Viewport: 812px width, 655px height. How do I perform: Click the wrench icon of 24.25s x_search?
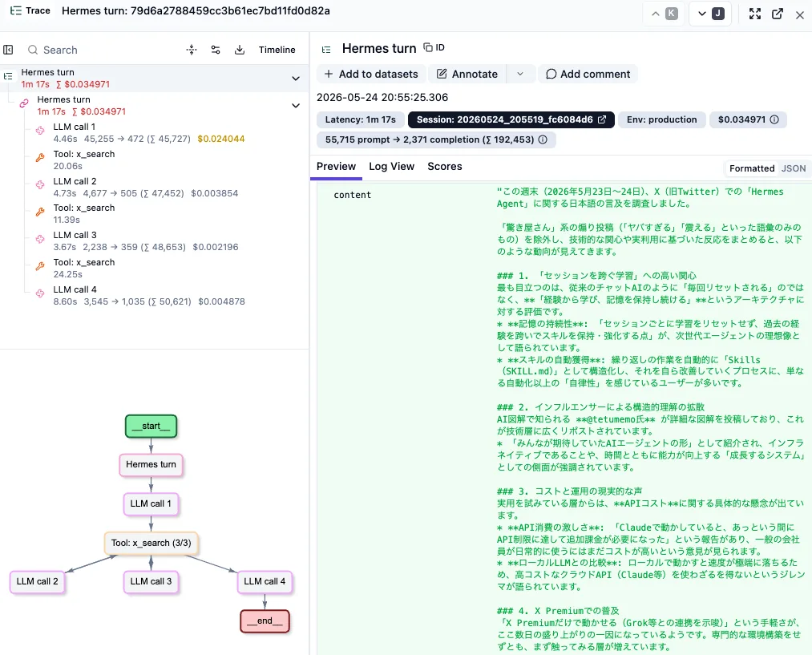40,266
